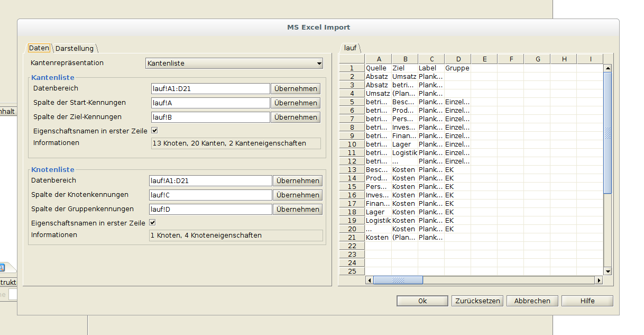Click the horizontal scrollbar thumb of the sheet
The height and width of the screenshot is (335, 644).
(398, 280)
